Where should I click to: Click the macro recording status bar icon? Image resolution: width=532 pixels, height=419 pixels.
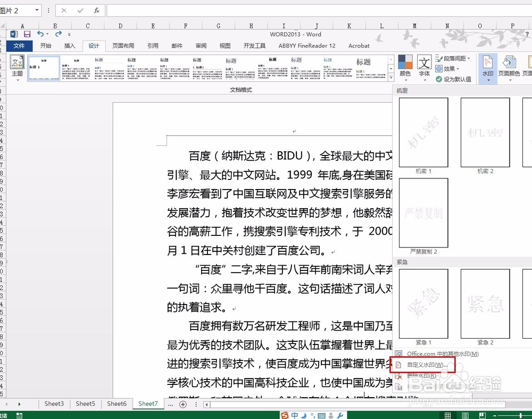19,416
